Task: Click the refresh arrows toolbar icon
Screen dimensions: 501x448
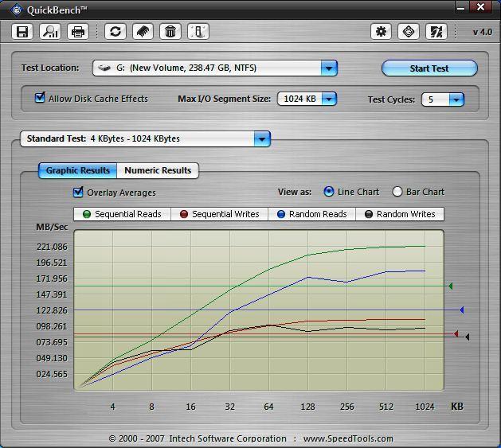Action: 115,32
